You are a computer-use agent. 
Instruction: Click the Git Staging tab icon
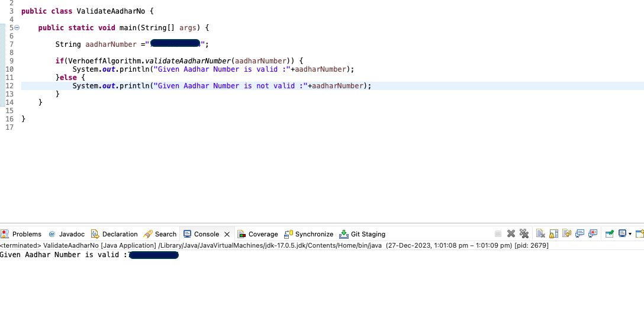coord(344,234)
